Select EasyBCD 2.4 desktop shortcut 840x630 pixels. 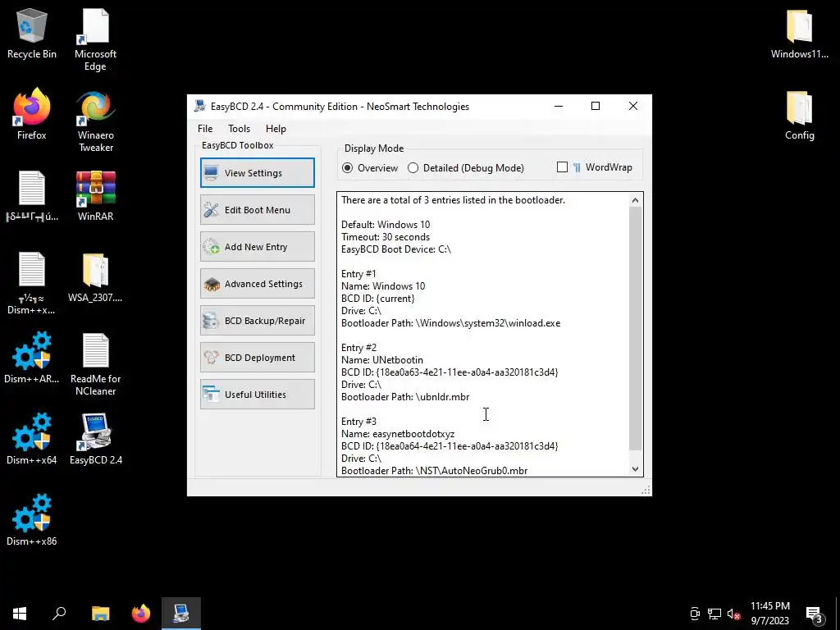coord(95,439)
